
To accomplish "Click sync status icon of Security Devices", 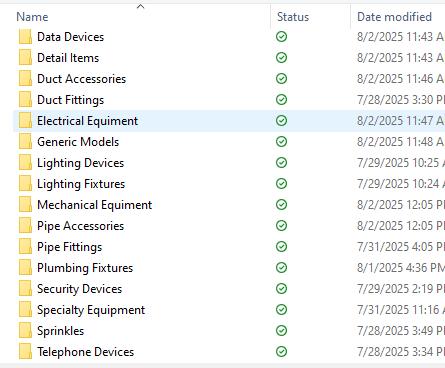I will (282, 289).
